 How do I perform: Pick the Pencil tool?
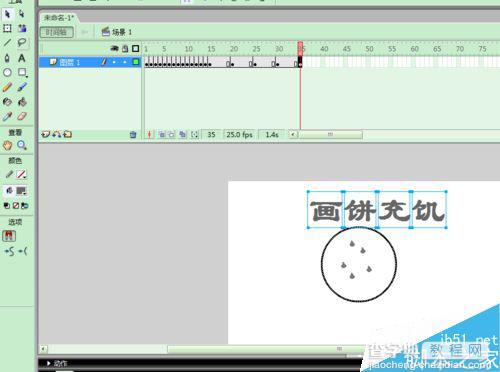click(7, 87)
